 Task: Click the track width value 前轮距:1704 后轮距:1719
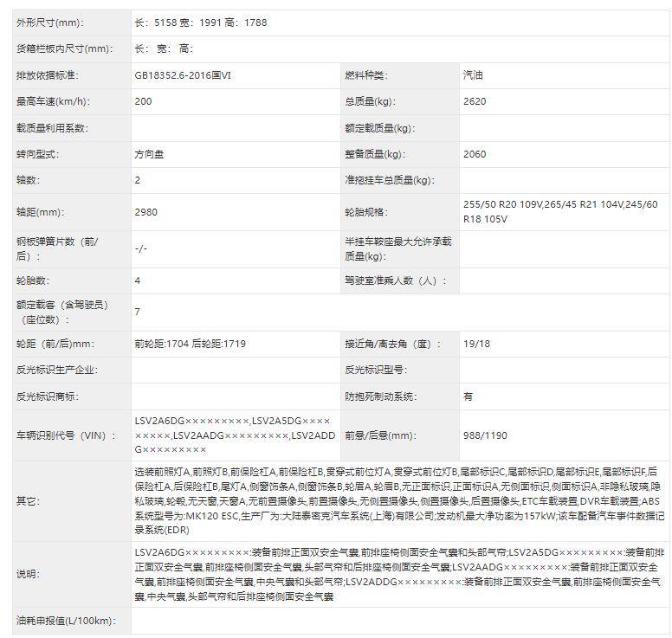tap(190, 344)
